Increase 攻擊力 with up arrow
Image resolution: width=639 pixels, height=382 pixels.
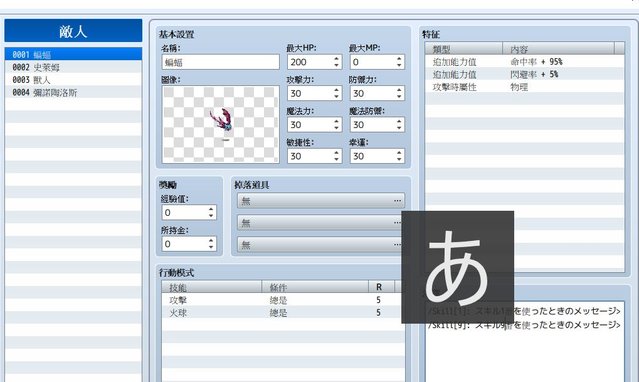click(337, 90)
